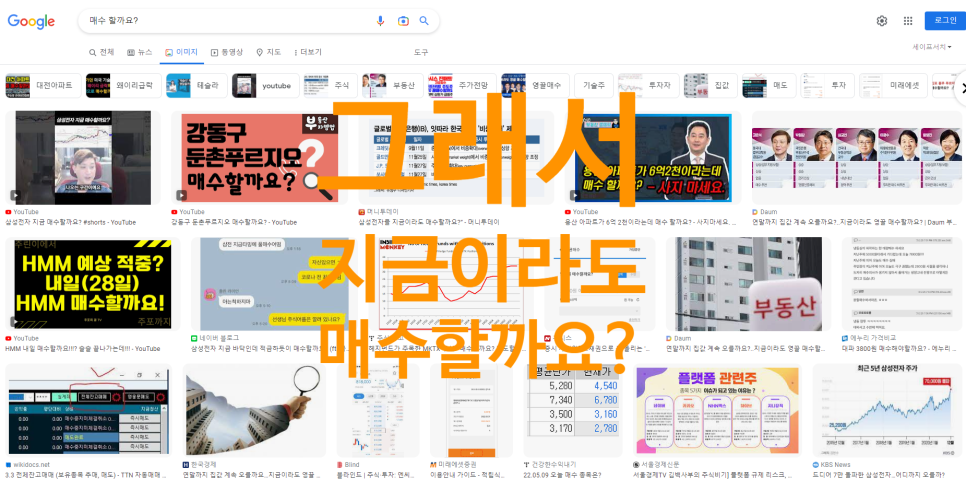This screenshot has width=966, height=480.
Task: Select the 집값 filter chip
Action: (711, 86)
